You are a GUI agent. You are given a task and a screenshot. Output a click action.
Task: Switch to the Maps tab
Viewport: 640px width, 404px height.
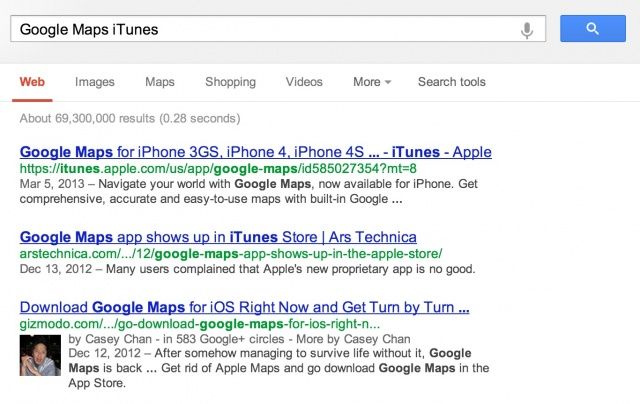pos(160,82)
